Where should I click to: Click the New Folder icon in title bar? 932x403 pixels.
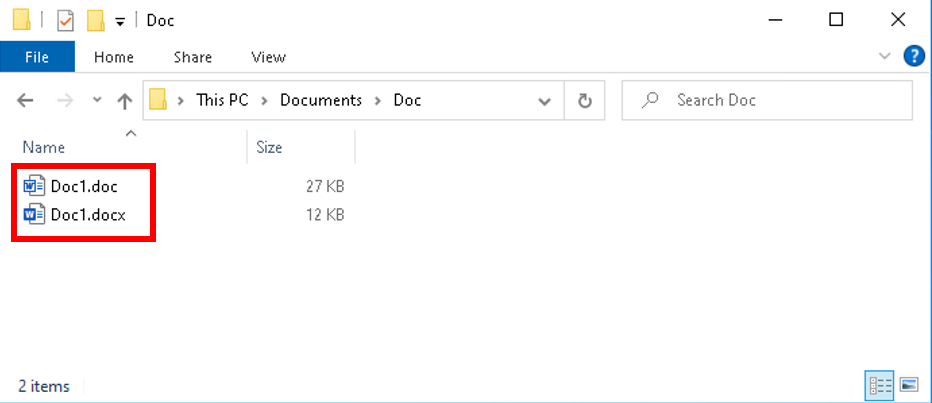click(x=96, y=20)
